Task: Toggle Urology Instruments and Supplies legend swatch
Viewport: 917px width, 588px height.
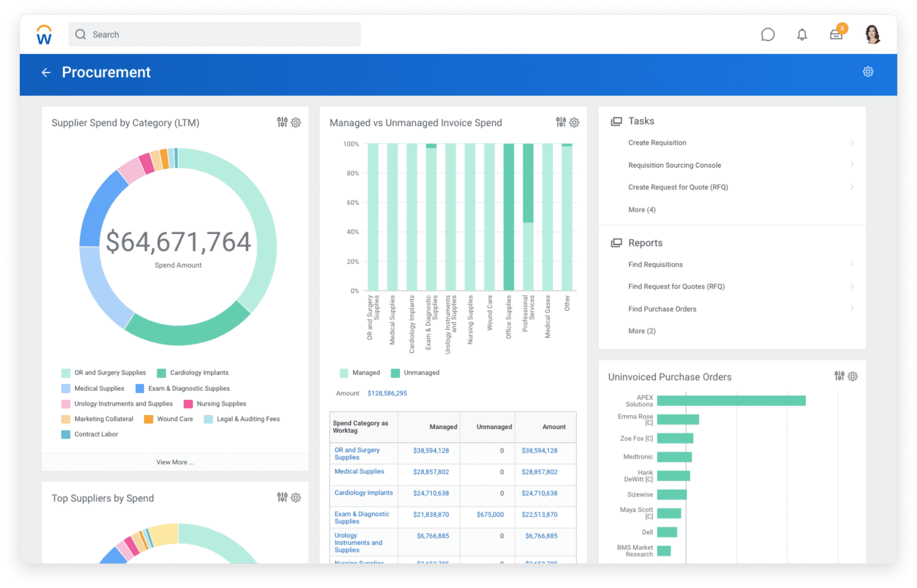Action: [x=66, y=404]
